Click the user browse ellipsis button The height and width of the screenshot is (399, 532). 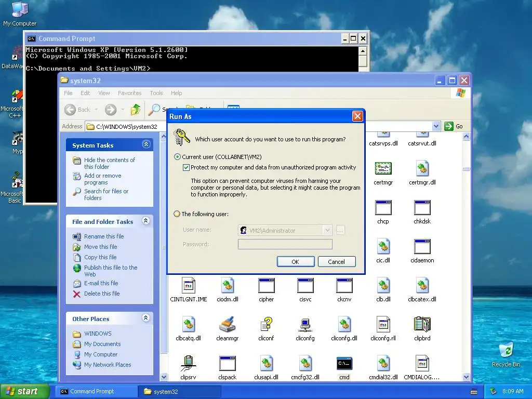point(340,230)
